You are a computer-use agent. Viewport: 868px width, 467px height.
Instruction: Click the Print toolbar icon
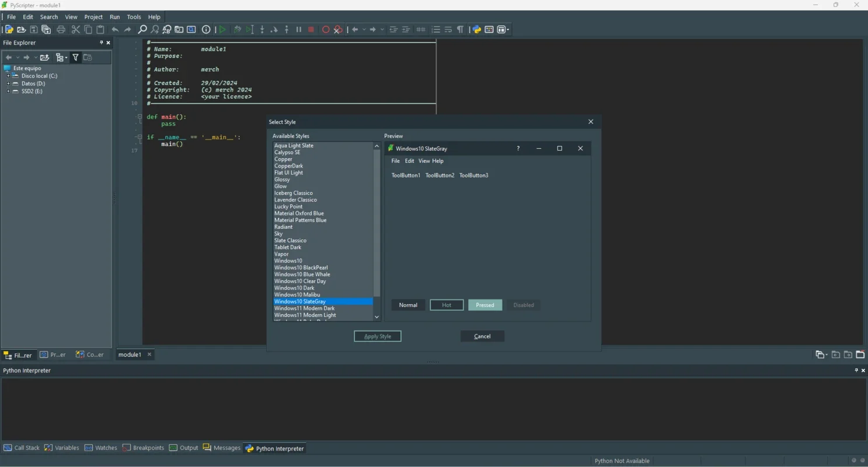[61, 30]
